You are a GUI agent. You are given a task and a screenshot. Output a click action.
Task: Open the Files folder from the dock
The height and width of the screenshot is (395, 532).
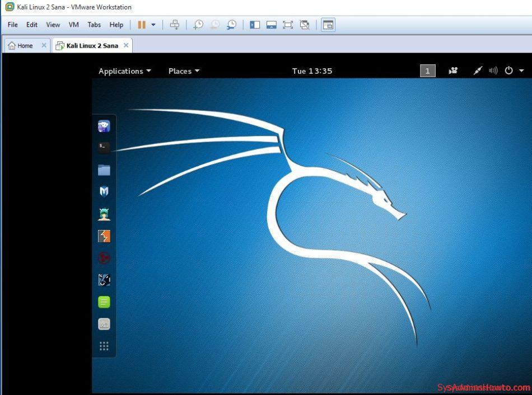coord(104,170)
